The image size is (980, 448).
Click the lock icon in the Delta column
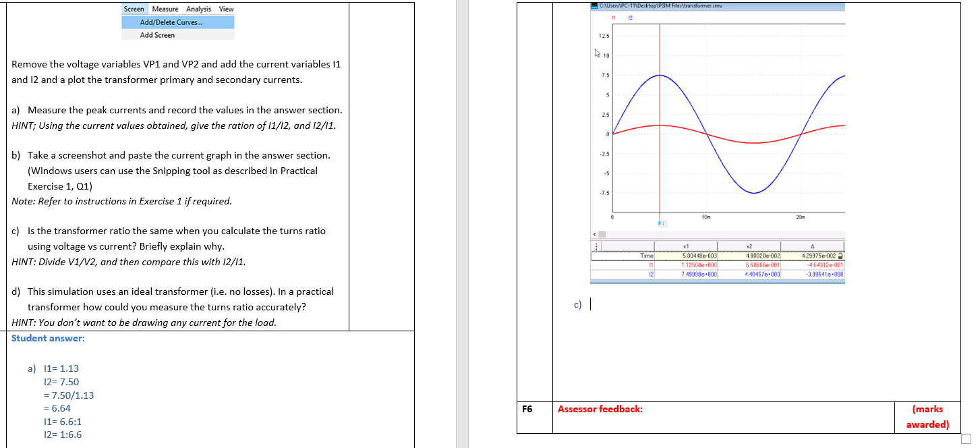click(840, 256)
